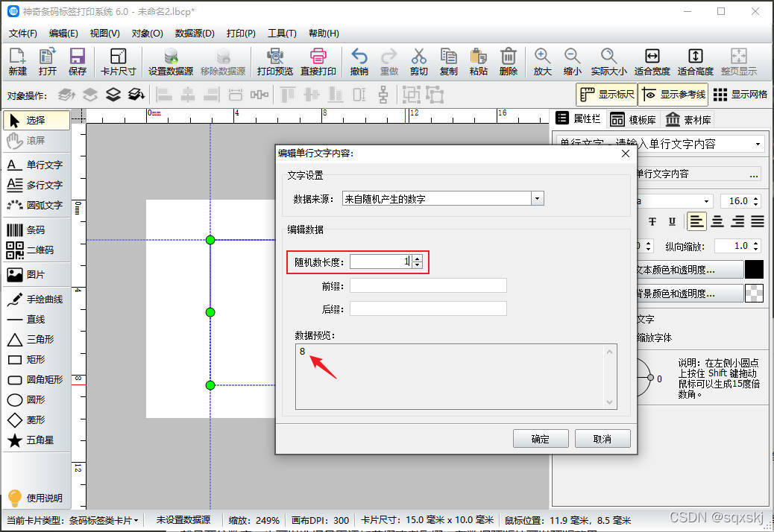This screenshot has width=774, height=532.
Task: Click 文本颜色和透明度 button
Action: [690, 270]
